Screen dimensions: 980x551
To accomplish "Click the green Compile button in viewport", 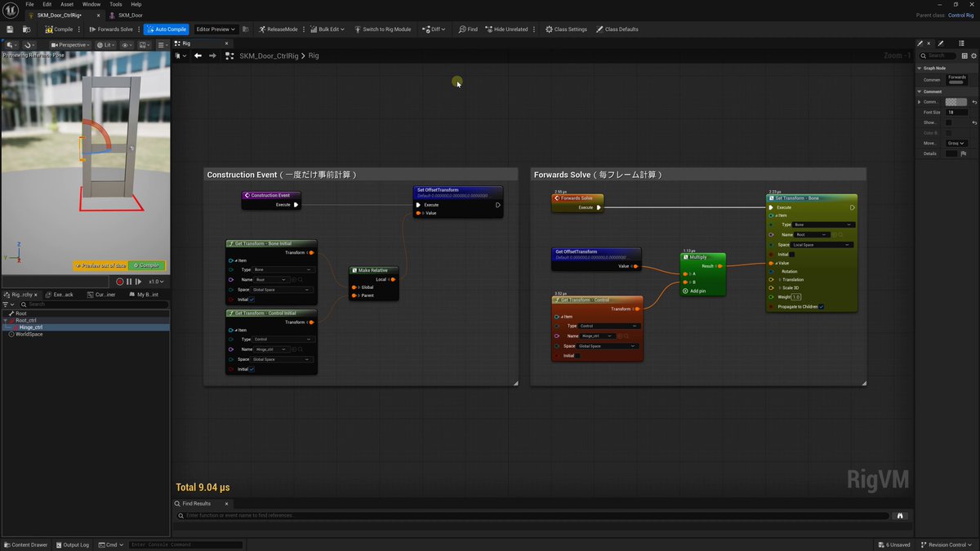I will pyautogui.click(x=147, y=265).
